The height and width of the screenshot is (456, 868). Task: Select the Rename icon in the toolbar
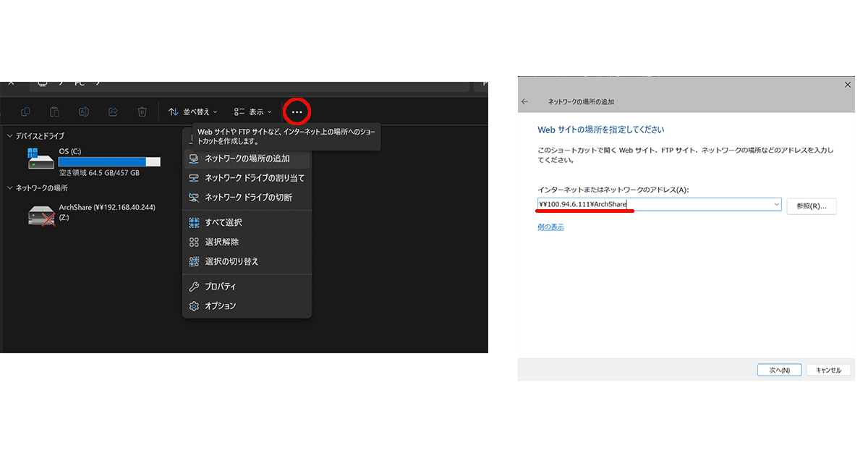(83, 111)
